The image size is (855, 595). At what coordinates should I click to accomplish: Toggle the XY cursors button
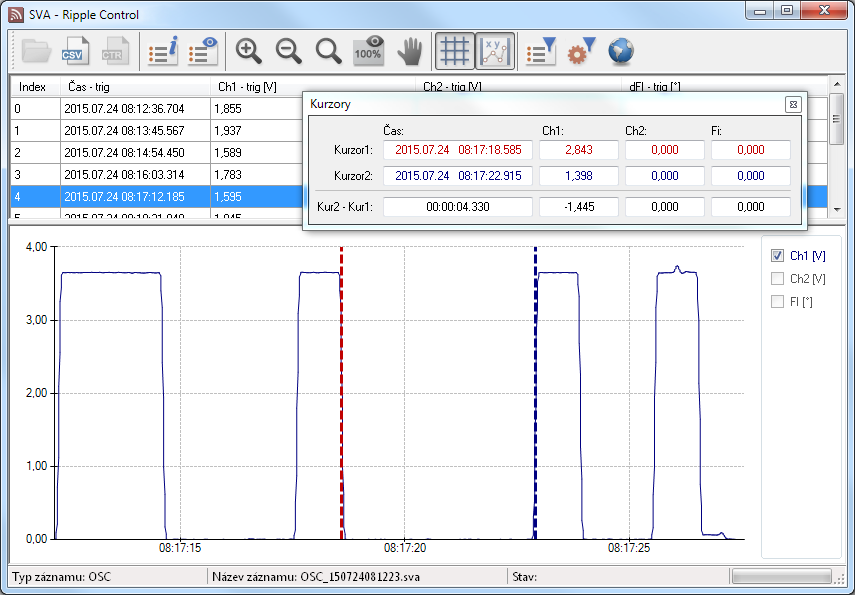(495, 51)
